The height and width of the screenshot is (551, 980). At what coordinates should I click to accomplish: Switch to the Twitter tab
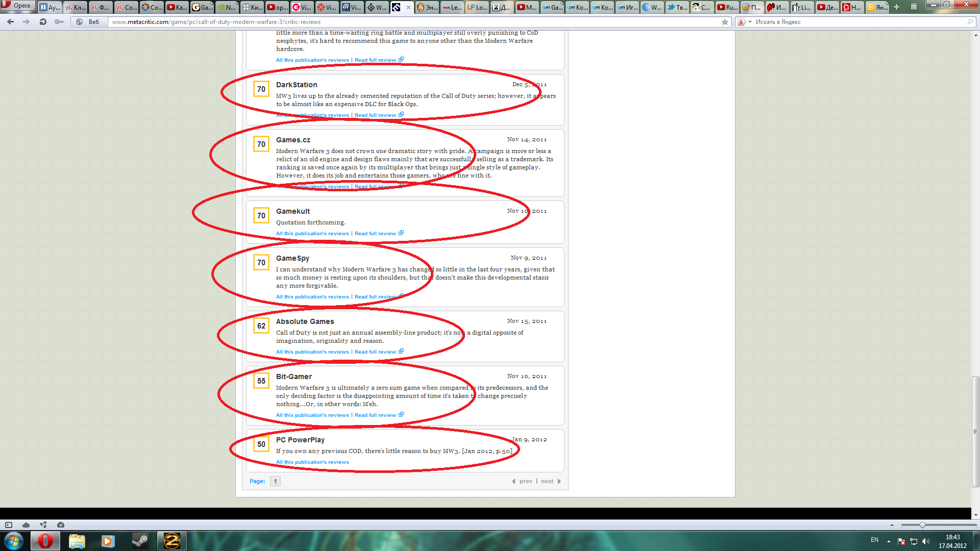(x=677, y=7)
